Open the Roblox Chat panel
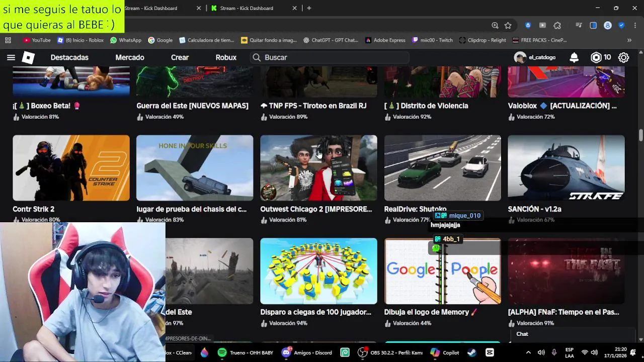Image resolution: width=644 pixels, height=362 pixels. (x=573, y=334)
